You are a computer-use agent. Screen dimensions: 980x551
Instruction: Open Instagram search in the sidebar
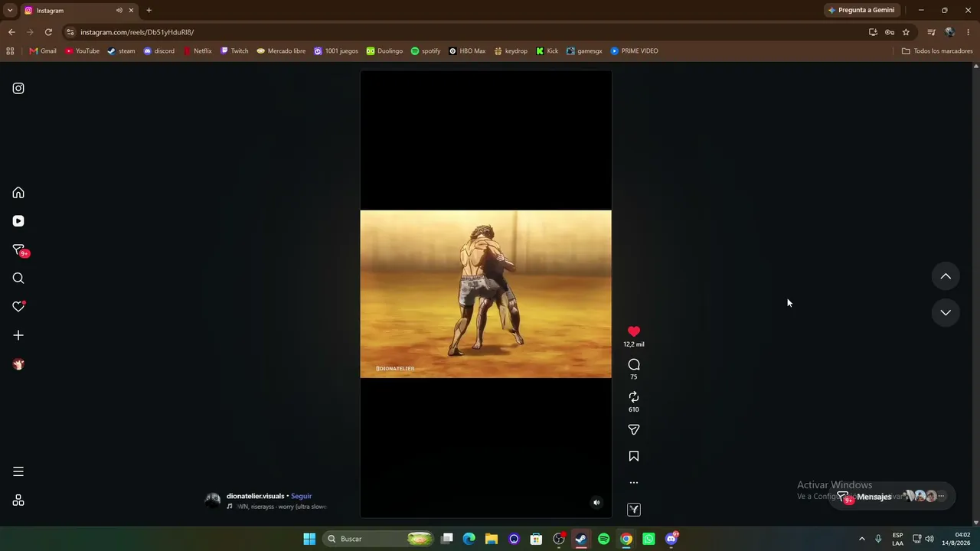click(18, 279)
